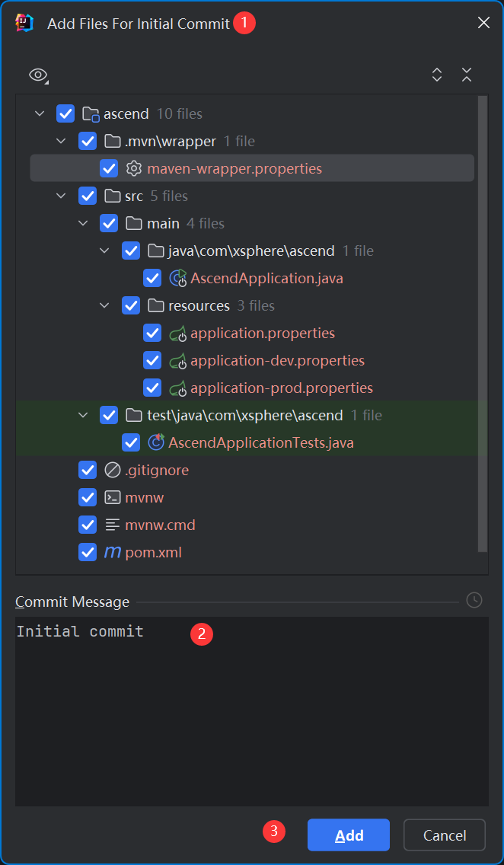Open commit message history clock icon
504x865 pixels.
click(474, 601)
